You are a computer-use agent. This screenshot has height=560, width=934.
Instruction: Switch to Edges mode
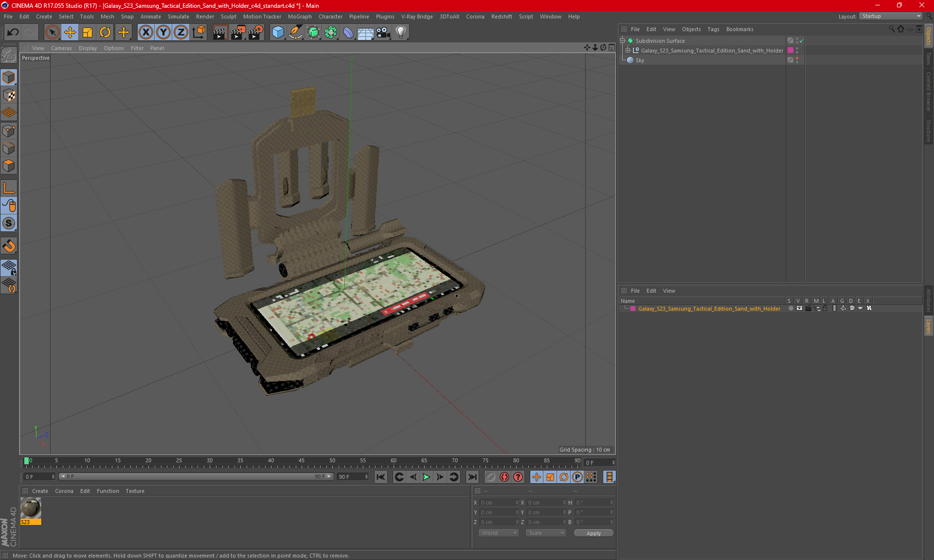pyautogui.click(x=9, y=148)
